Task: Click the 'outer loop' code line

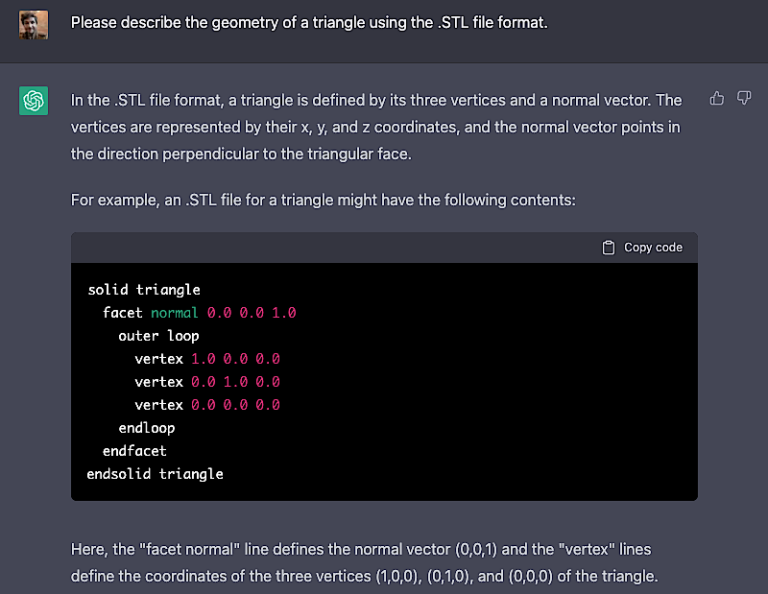Action: [x=158, y=336]
